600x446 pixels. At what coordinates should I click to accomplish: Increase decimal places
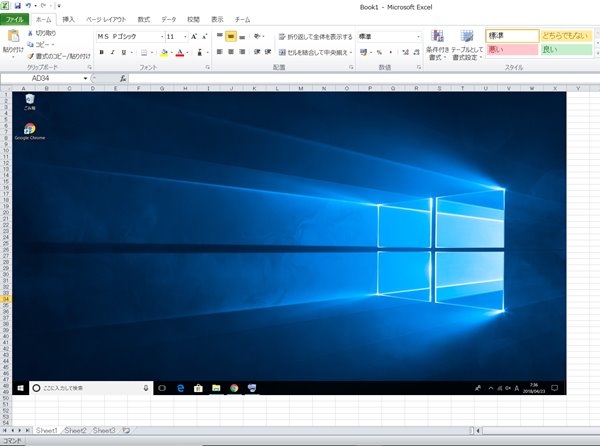point(406,52)
